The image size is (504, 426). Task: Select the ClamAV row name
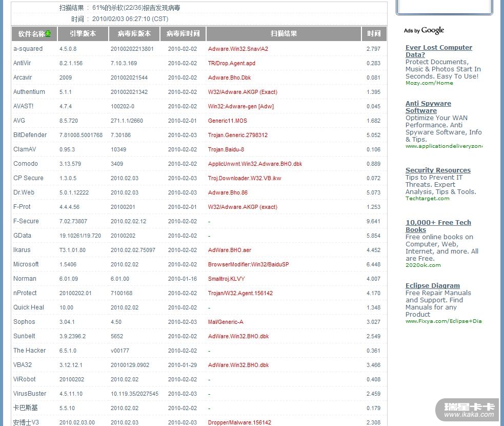(x=25, y=149)
